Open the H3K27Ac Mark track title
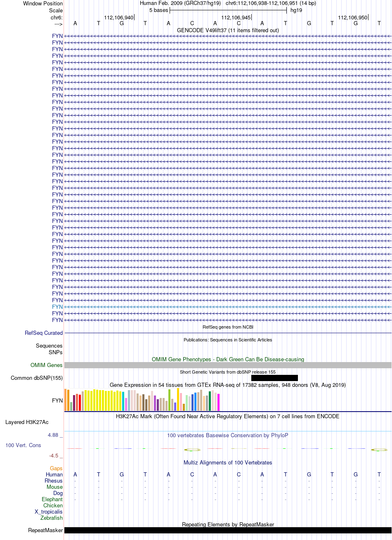Image resolution: width=392 pixels, height=540 pixels. click(228, 416)
